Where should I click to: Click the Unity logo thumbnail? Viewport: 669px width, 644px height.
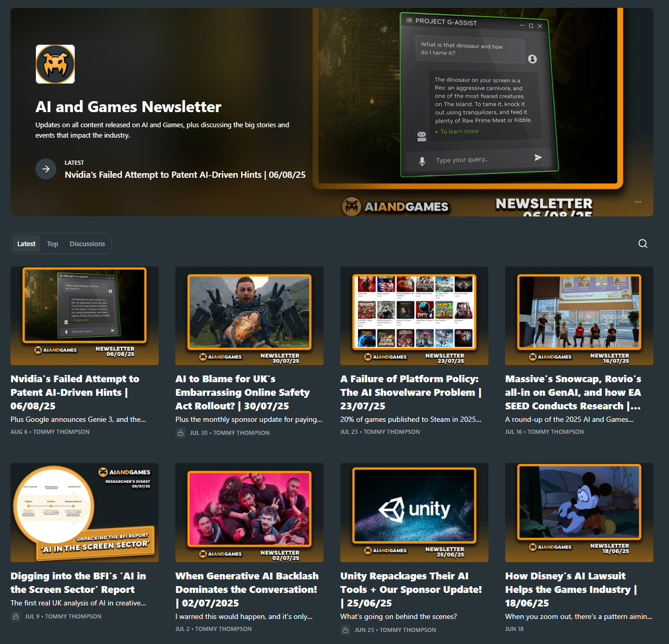(414, 513)
